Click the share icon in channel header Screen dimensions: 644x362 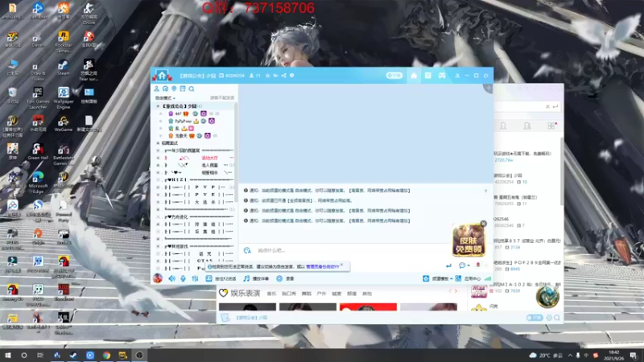[x=284, y=76]
